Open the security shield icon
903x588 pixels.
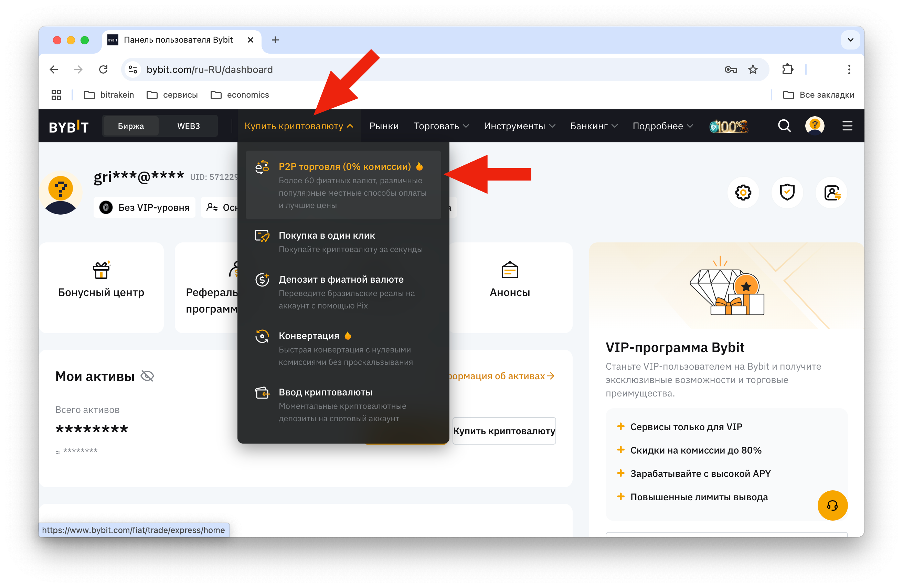click(x=787, y=192)
